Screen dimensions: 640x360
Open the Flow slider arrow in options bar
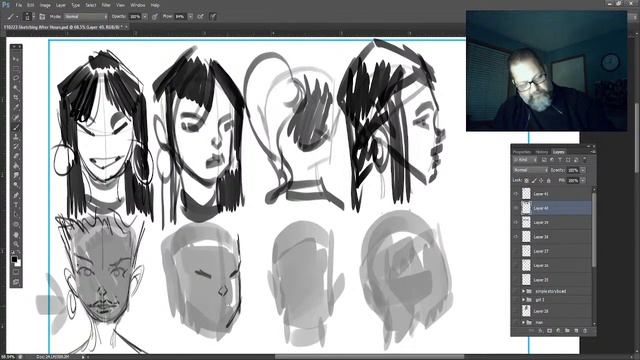190,17
